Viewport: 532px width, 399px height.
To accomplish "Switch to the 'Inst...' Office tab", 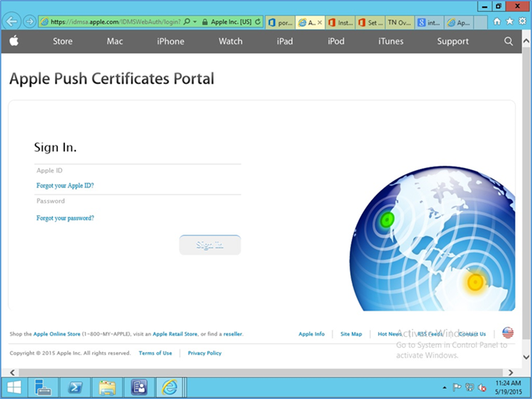I will pyautogui.click(x=340, y=22).
